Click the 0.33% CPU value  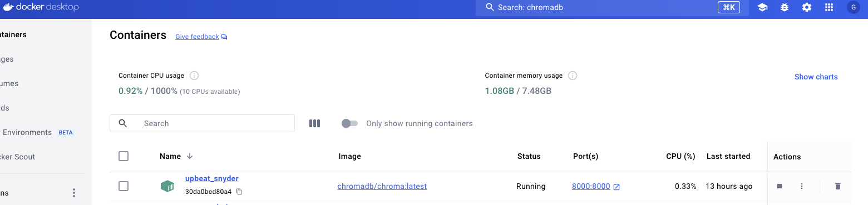685,186
